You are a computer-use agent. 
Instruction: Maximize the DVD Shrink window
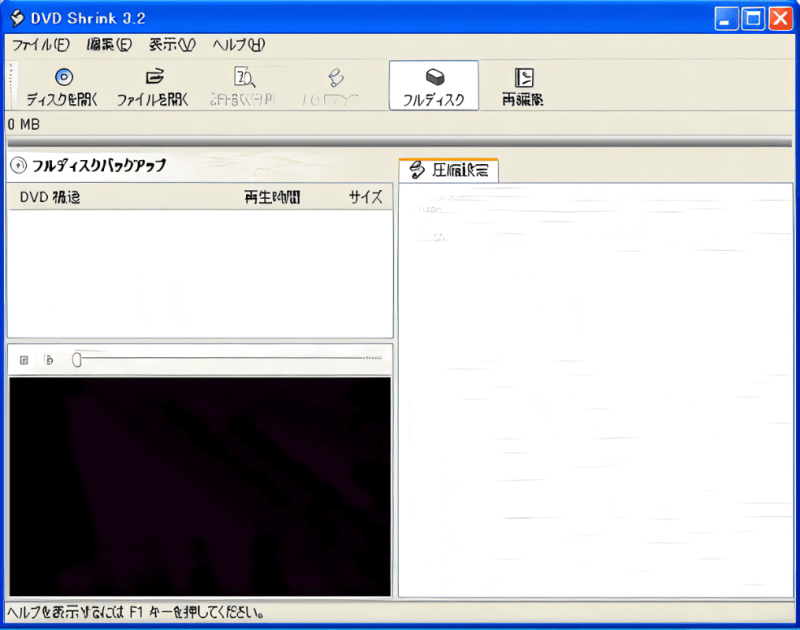[753, 18]
